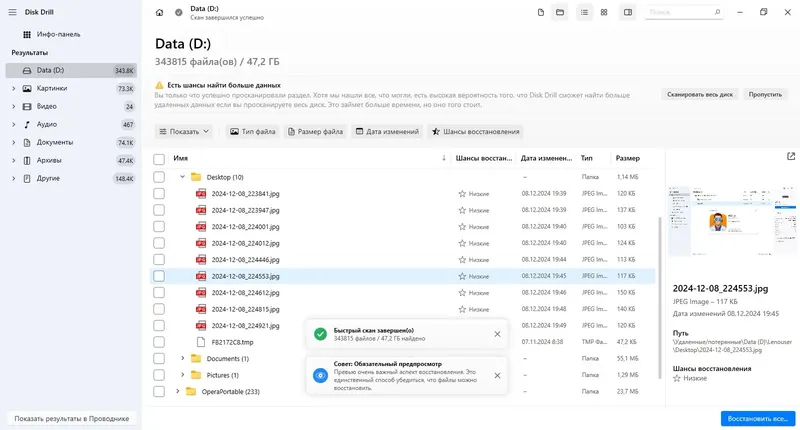
Task: Click the star icon for 2024-12-08_224001.jpg
Action: (462, 226)
